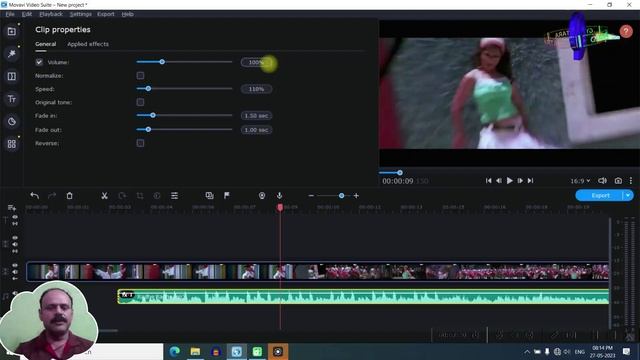Toggle visibility of the titles track
Viewport: 640px width, 360px height.
15,217
